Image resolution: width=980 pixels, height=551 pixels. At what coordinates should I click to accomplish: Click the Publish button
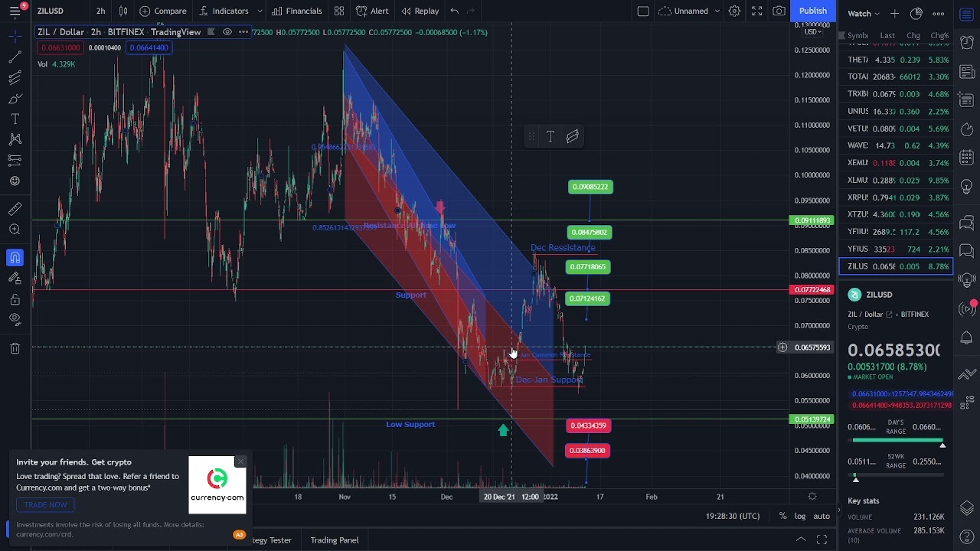812,11
